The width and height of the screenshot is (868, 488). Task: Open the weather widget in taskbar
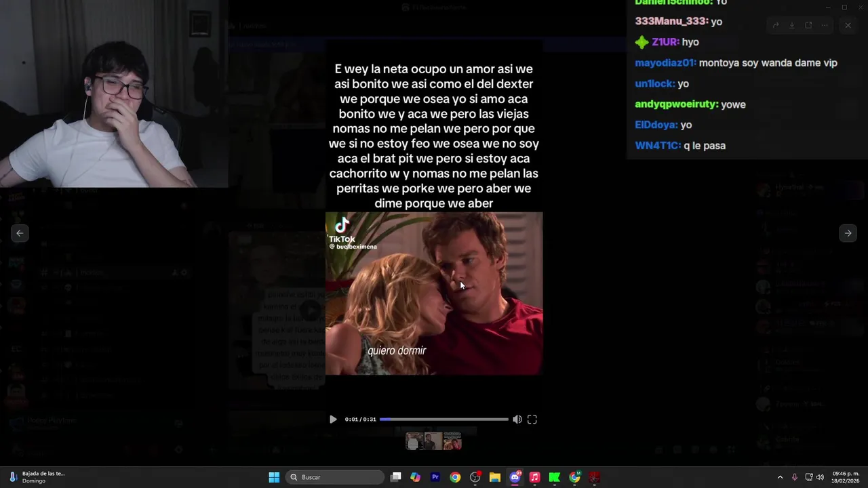tap(37, 477)
